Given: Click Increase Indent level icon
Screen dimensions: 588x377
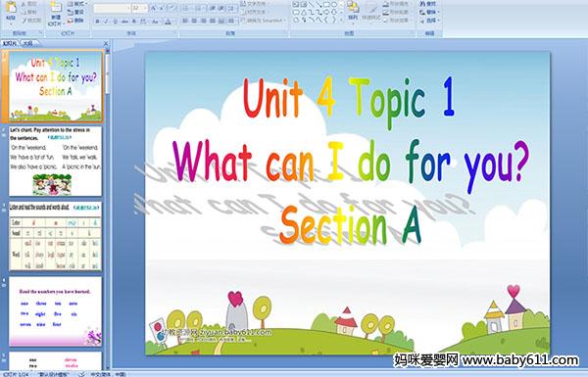Looking at the screenshot, I should point(221,8).
